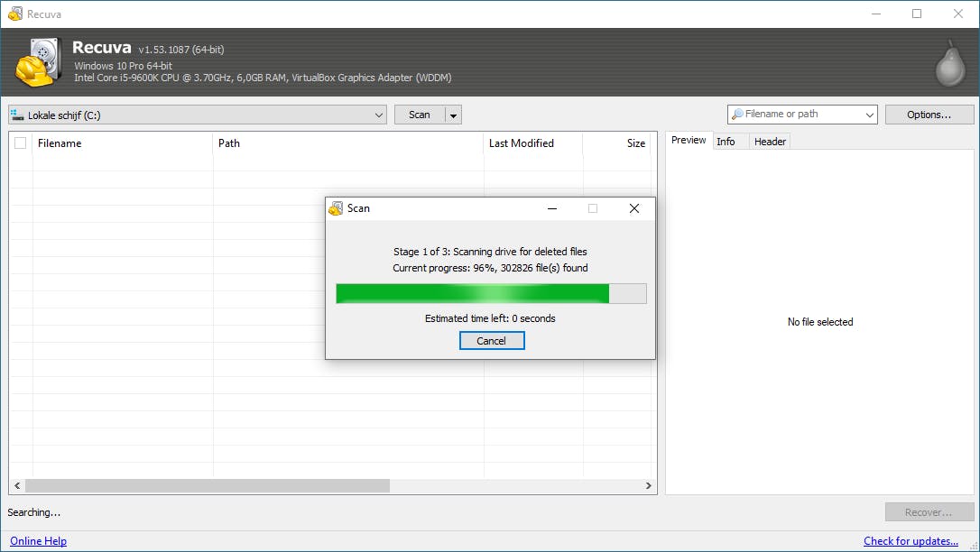Click the file list scroll-left arrow
980x552 pixels.
17,485
